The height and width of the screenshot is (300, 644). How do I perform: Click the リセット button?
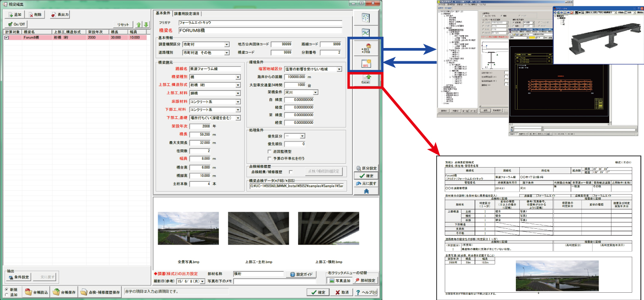click(x=123, y=25)
